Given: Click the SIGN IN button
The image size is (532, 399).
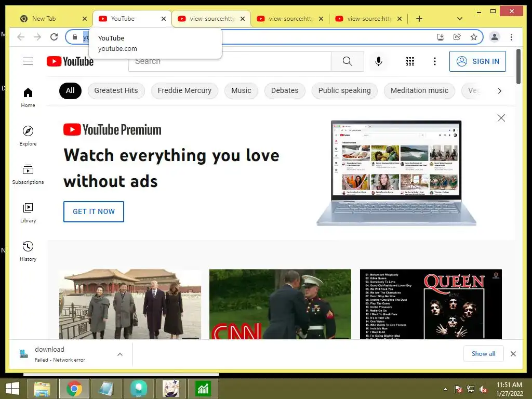Looking at the screenshot, I should 477,61.
